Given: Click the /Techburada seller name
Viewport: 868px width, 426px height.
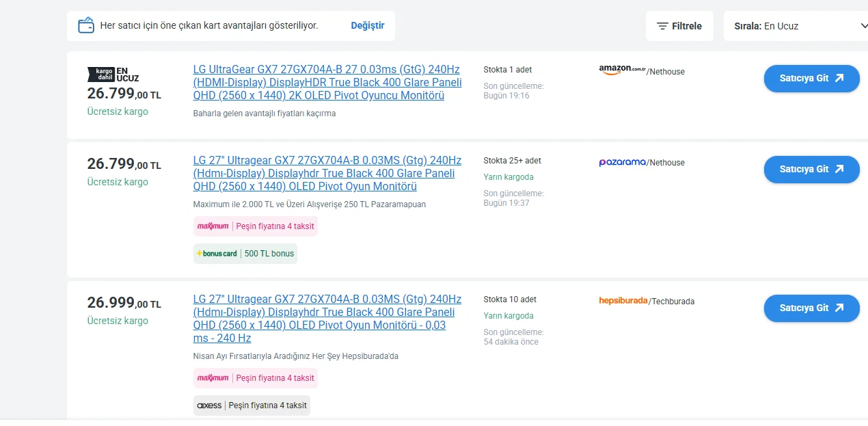Looking at the screenshot, I should pyautogui.click(x=672, y=302).
